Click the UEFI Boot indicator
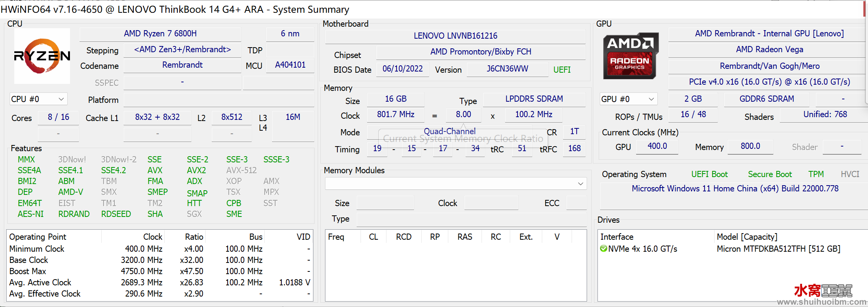 tap(709, 174)
